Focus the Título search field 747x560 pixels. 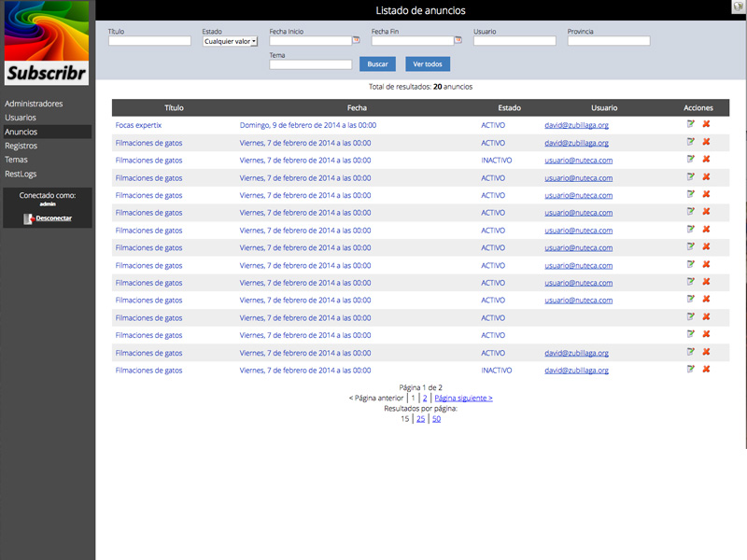click(x=149, y=41)
